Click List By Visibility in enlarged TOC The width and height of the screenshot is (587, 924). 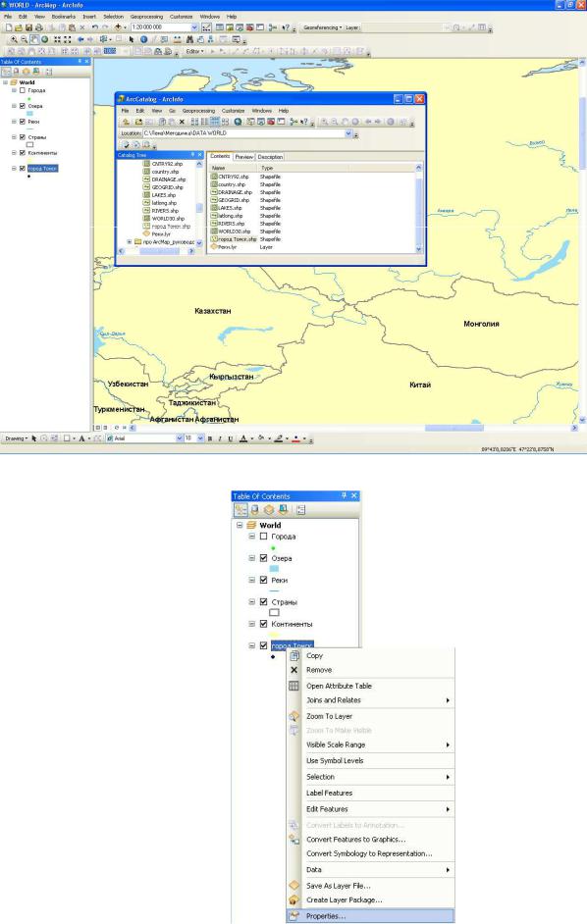269,510
